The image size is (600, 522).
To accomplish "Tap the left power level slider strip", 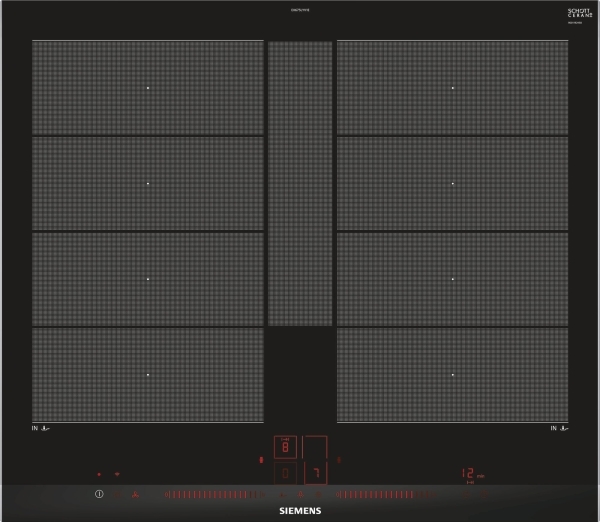I will pyautogui.click(x=210, y=494).
